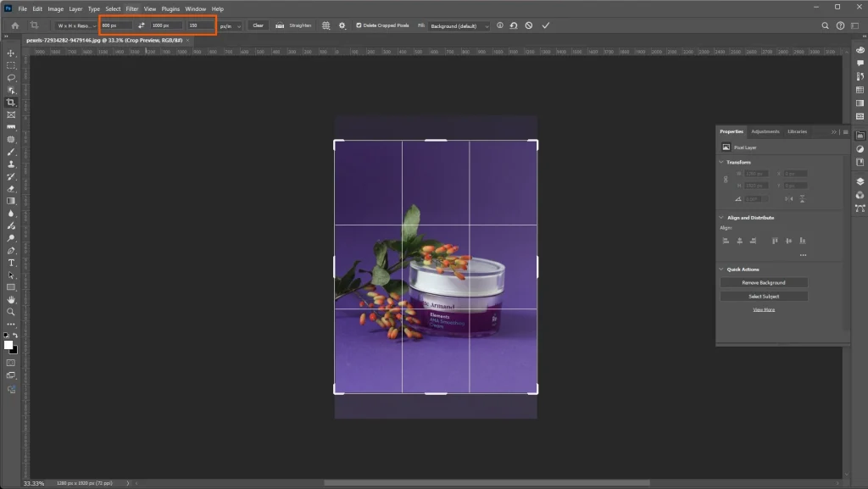
Task: Open the File menu
Action: pyautogui.click(x=23, y=8)
